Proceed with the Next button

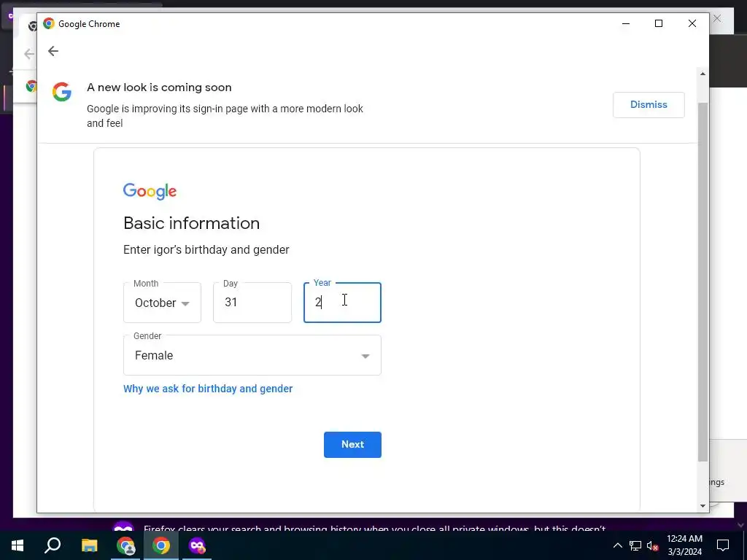point(352,444)
